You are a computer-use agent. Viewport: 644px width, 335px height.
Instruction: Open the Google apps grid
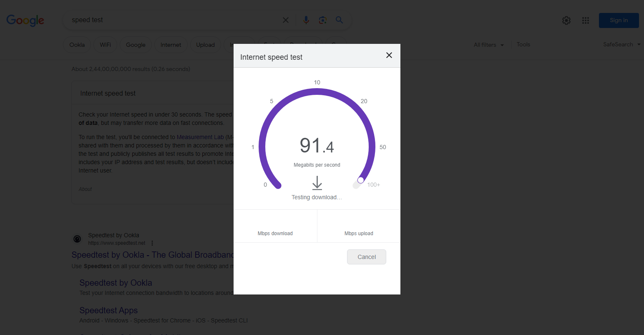[586, 20]
